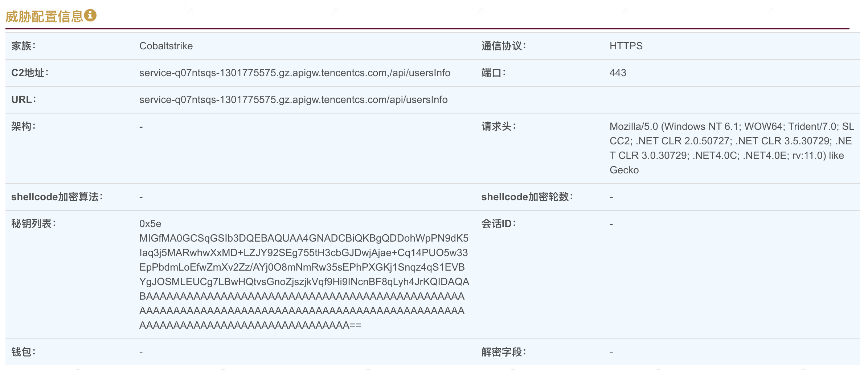Select the Cobaltstrike family value
This screenshot has width=868, height=370.
pos(166,46)
